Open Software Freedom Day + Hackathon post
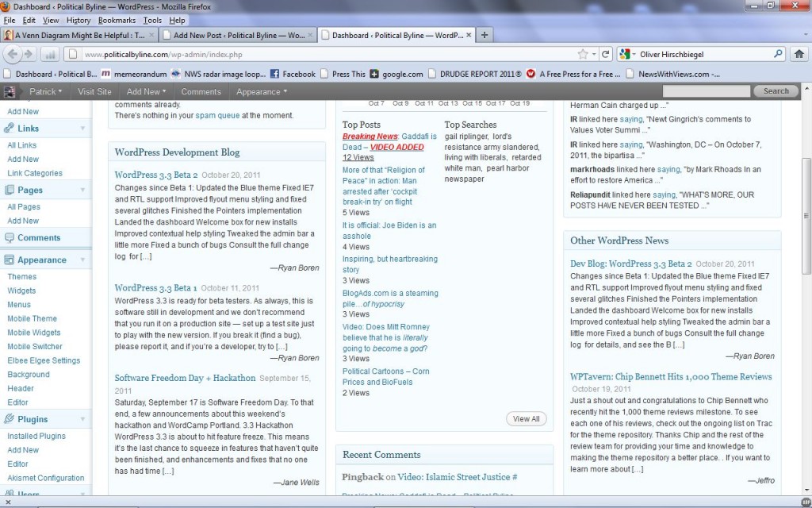 click(x=185, y=378)
